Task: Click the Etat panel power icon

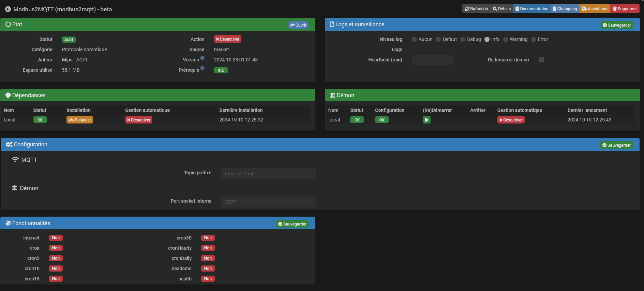Action: [8, 24]
